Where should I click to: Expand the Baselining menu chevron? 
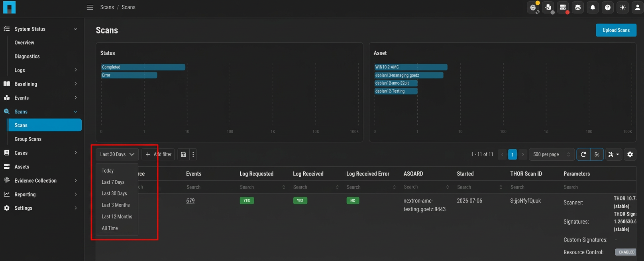click(x=76, y=84)
